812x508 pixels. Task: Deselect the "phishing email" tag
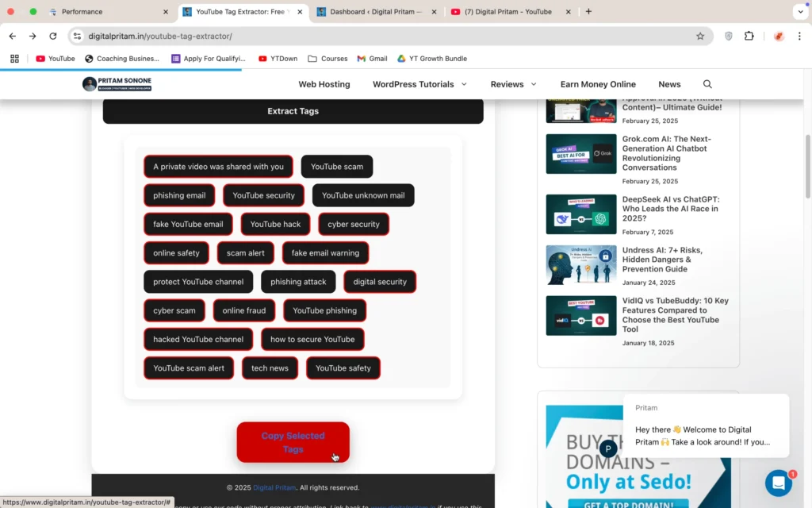click(179, 195)
